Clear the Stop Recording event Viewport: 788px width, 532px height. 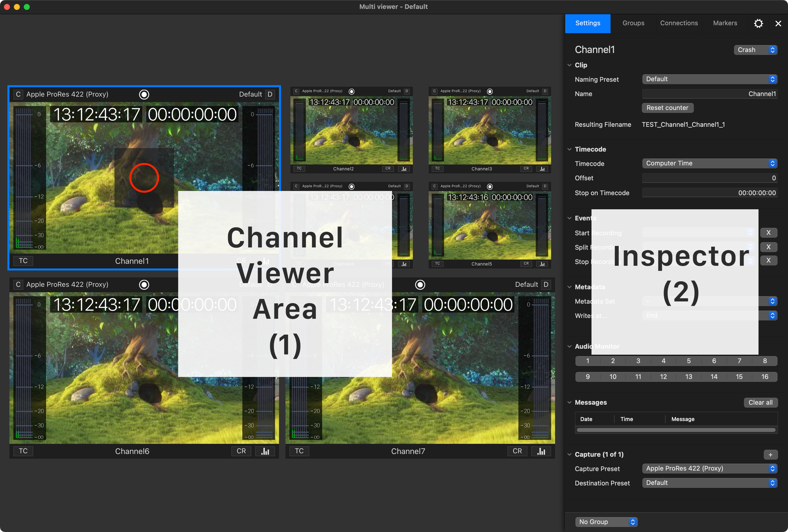click(x=768, y=261)
